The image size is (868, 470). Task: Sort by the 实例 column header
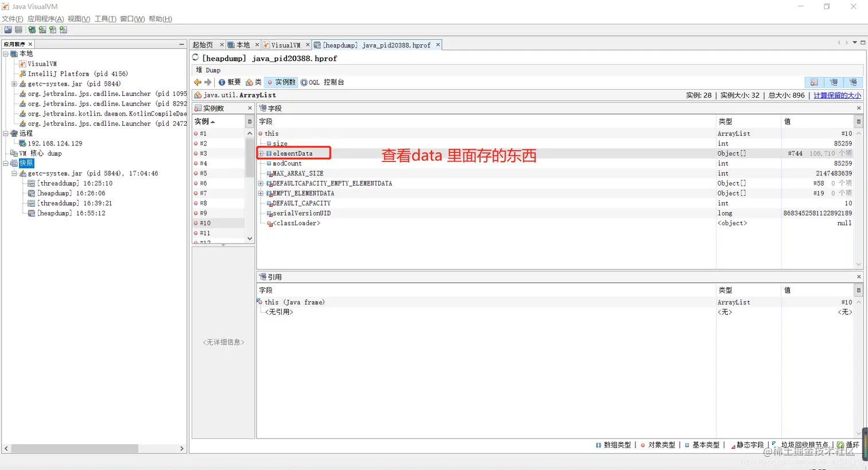[x=219, y=122]
